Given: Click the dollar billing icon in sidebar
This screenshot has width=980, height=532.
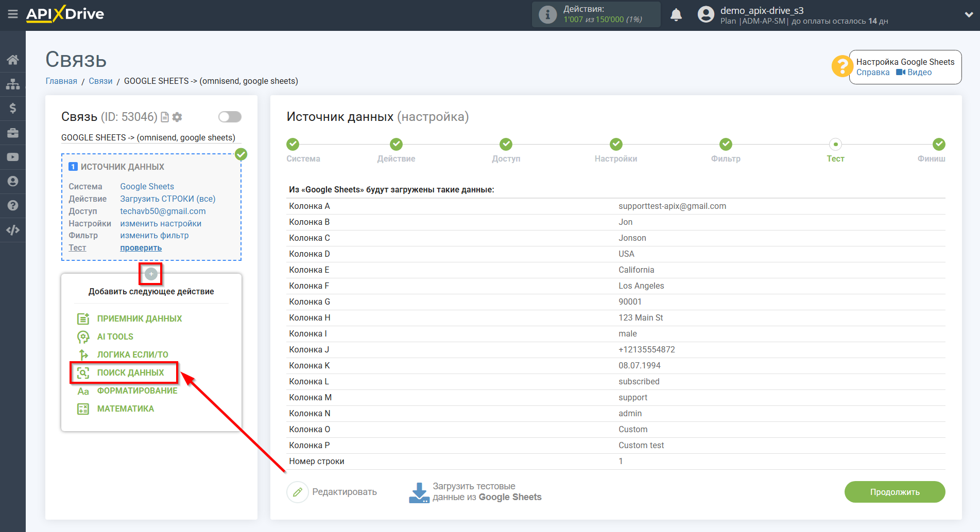Looking at the screenshot, I should click(x=13, y=108).
